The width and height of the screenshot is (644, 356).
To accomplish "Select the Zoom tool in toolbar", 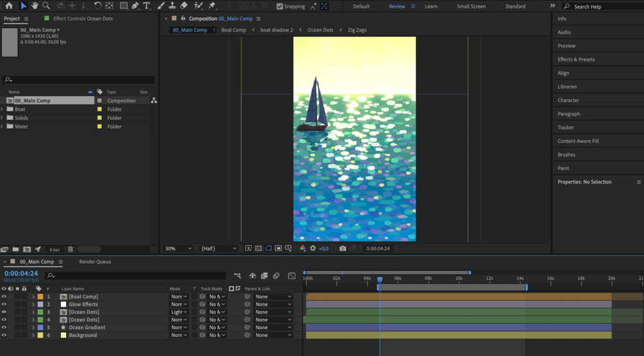I will [x=46, y=6].
